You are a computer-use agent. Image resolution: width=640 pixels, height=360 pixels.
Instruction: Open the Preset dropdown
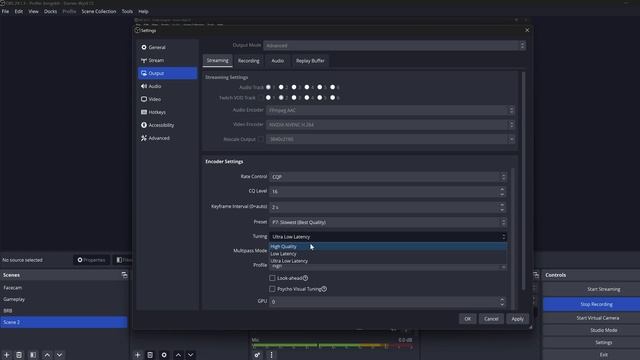(388, 222)
